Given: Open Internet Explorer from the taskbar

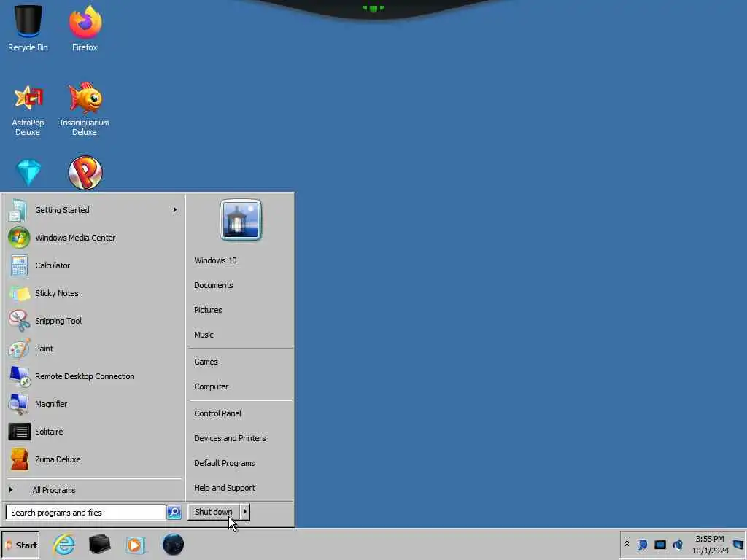Looking at the screenshot, I should coord(64,544).
